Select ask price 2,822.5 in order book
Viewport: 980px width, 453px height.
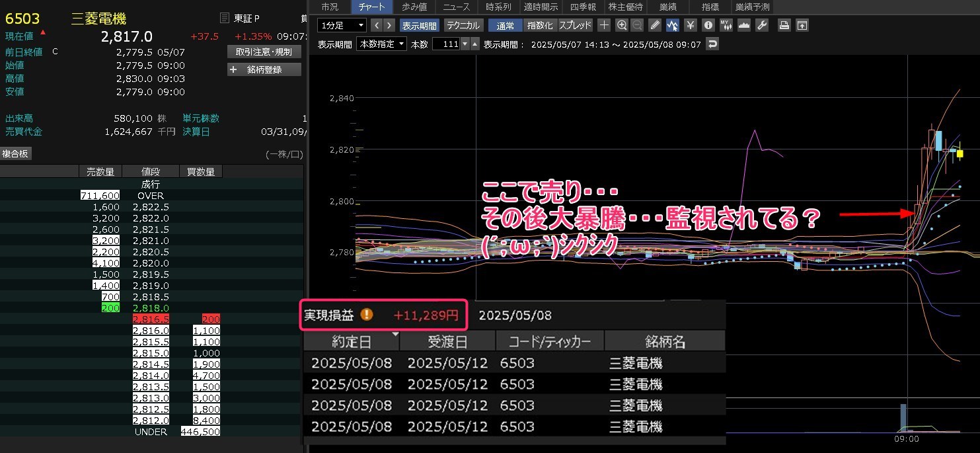click(151, 207)
